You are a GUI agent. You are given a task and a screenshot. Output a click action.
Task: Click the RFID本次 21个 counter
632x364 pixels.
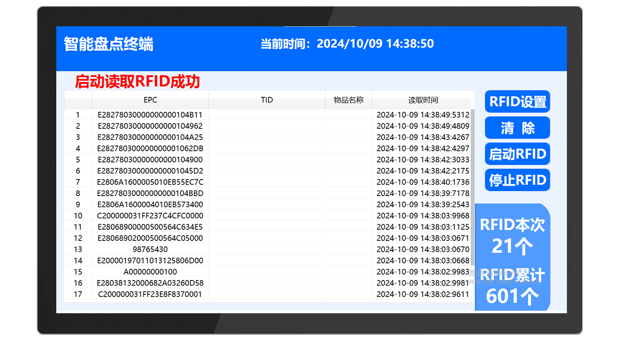pos(513,235)
